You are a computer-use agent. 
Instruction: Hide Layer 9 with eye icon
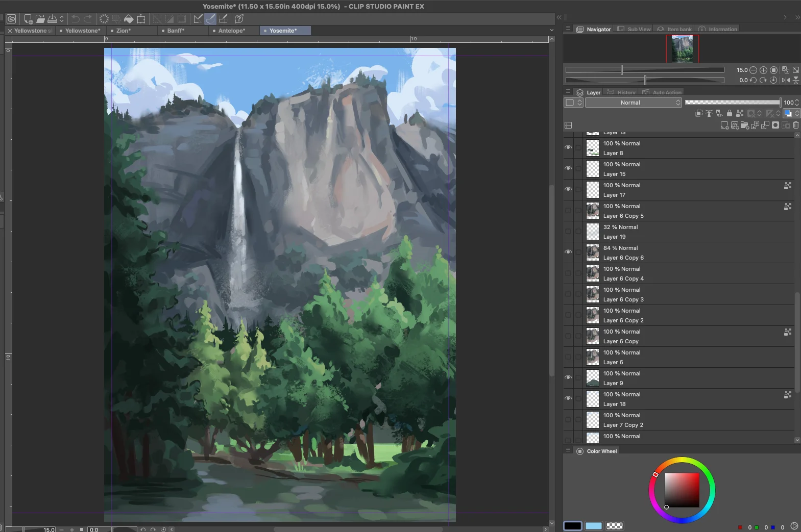click(568, 377)
